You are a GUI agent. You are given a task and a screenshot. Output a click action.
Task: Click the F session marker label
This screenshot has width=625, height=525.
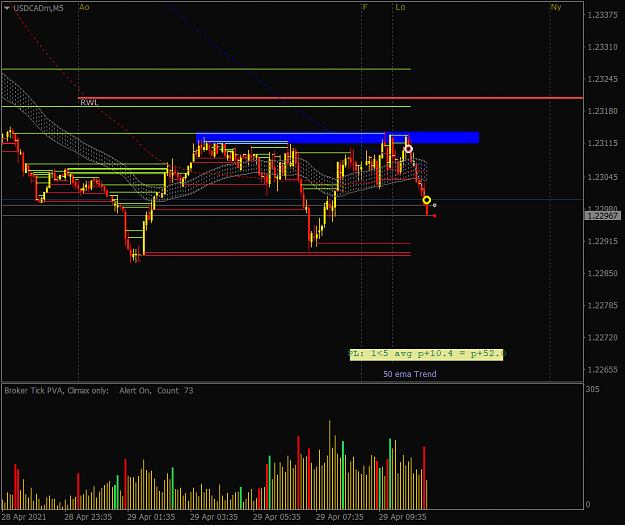(x=365, y=7)
